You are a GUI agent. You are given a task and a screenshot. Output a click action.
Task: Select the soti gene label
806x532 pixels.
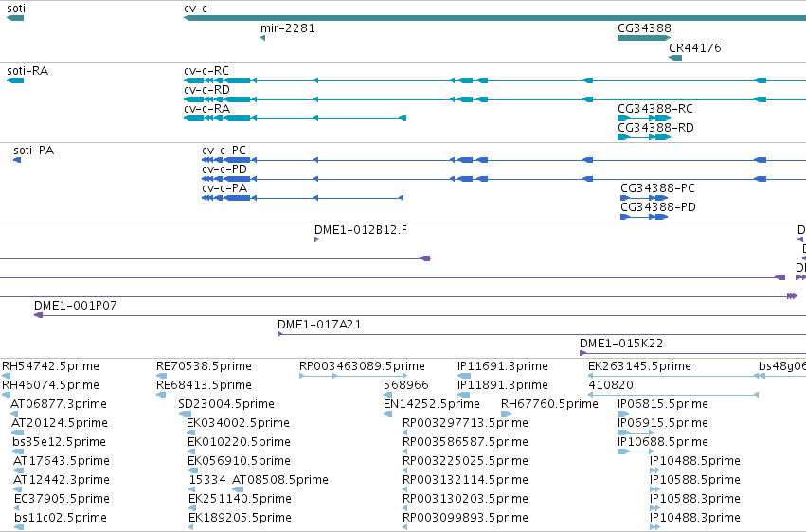point(16,9)
